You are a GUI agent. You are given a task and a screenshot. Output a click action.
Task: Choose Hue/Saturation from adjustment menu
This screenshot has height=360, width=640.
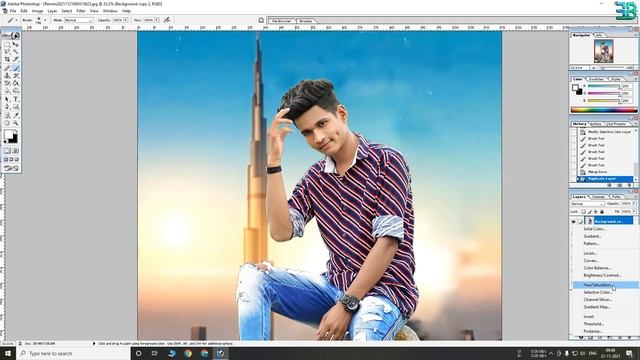605,285
